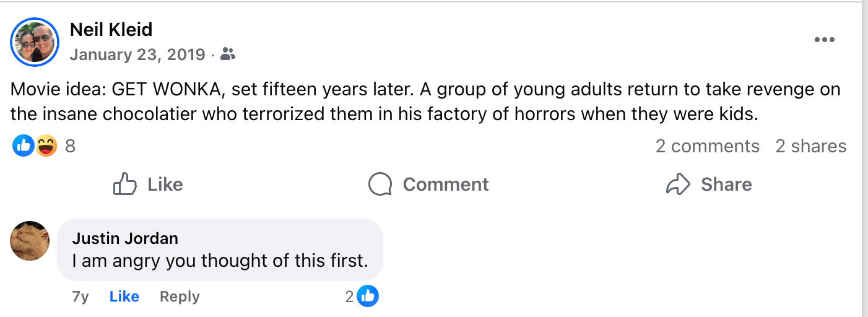This screenshot has width=868, height=317.
Task: View the 2 shares list
Action: point(810,146)
